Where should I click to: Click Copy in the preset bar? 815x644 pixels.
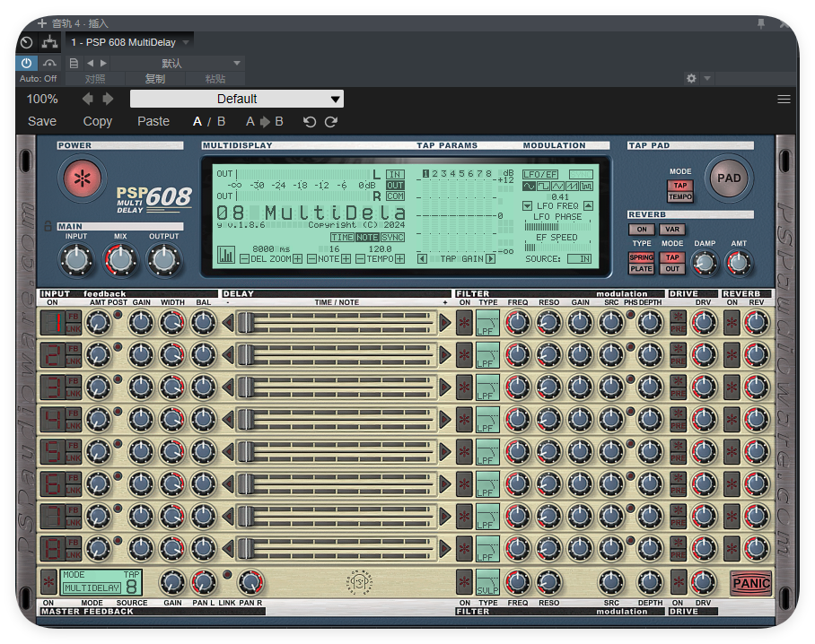pyautogui.click(x=98, y=121)
